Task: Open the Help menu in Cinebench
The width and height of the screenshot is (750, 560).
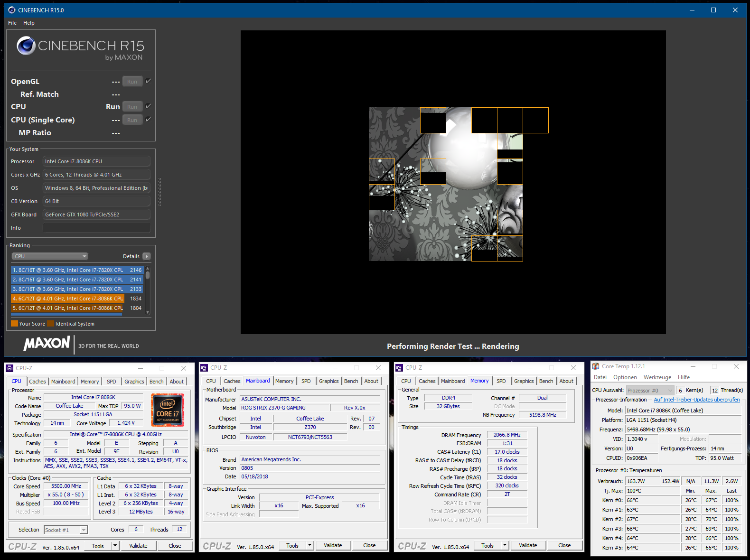Action: point(29,23)
